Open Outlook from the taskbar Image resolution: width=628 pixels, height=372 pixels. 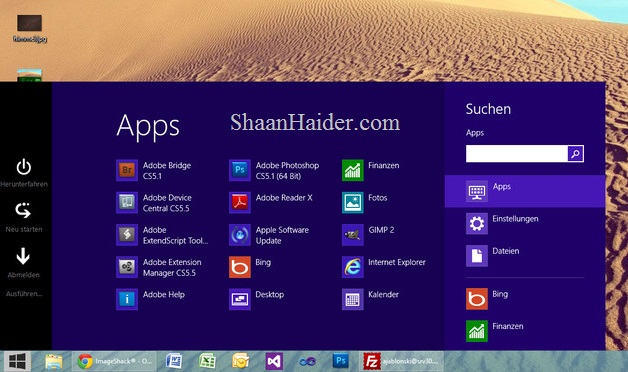[x=241, y=362]
